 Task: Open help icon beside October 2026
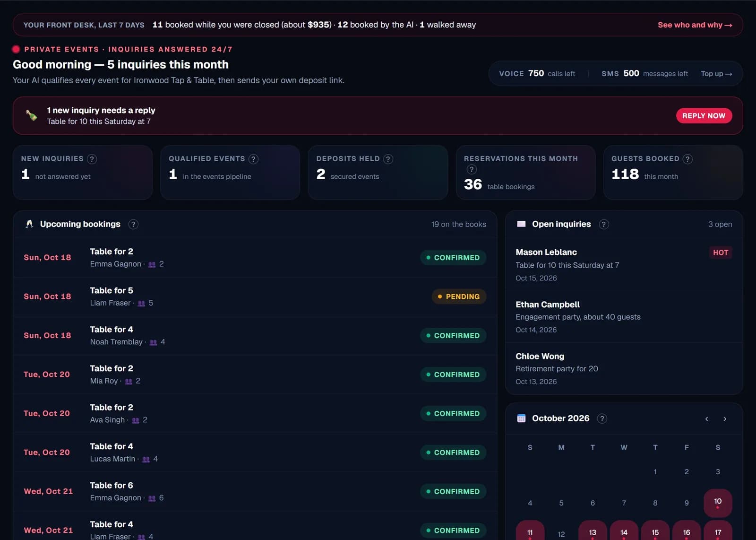click(602, 418)
